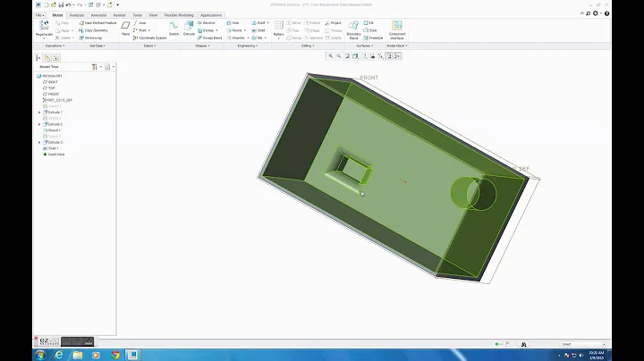Toggle annotation display in graphics toolbar
The width and height of the screenshot is (644, 361).
pyautogui.click(x=389, y=56)
